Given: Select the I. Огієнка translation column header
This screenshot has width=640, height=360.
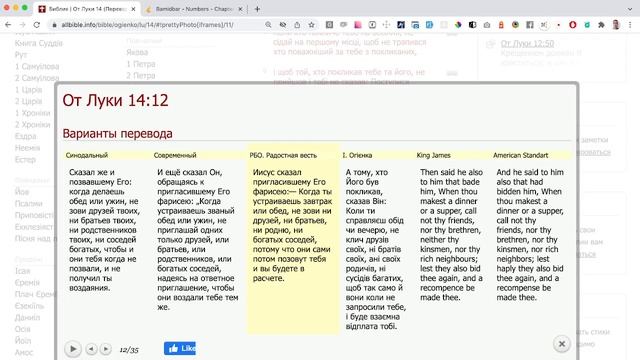Looking at the screenshot, I should coord(357,155).
